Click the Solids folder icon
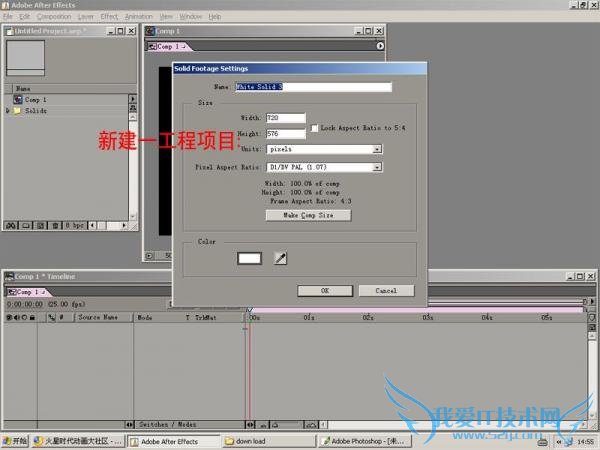Viewport: 600px width, 450px height. [18, 111]
